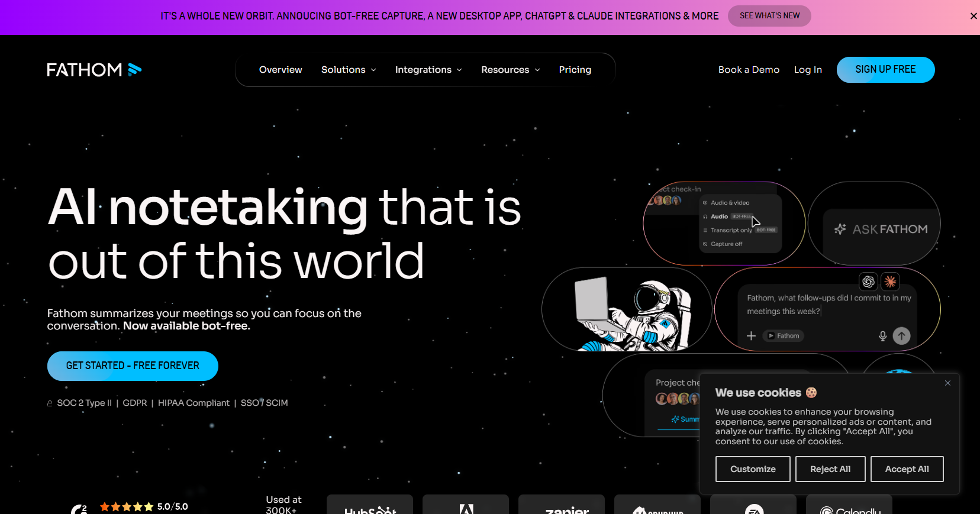This screenshot has height=514, width=980.
Task: Click the ChatGPT icon above the prompt box
Action: 868,282
